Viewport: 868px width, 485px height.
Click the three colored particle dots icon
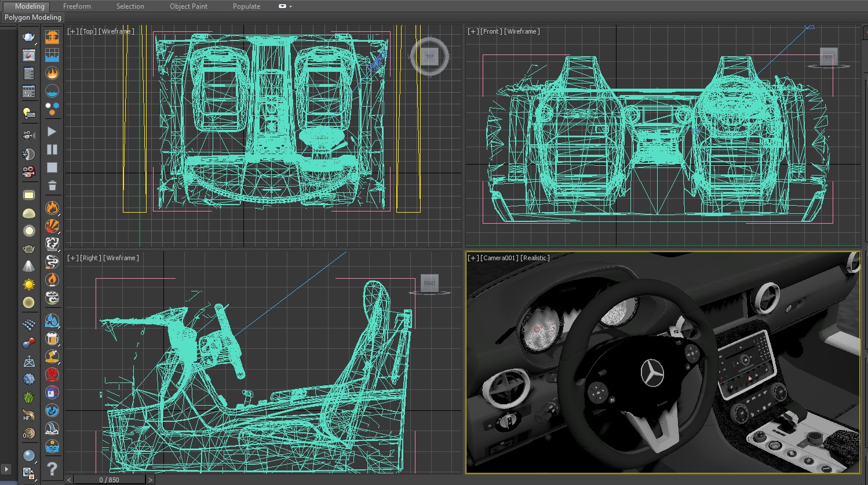(x=52, y=109)
